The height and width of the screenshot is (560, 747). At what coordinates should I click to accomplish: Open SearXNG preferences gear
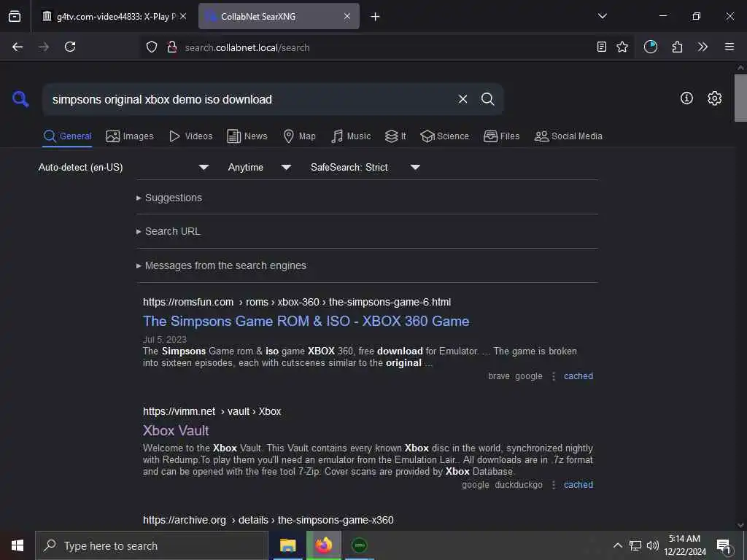click(x=714, y=98)
